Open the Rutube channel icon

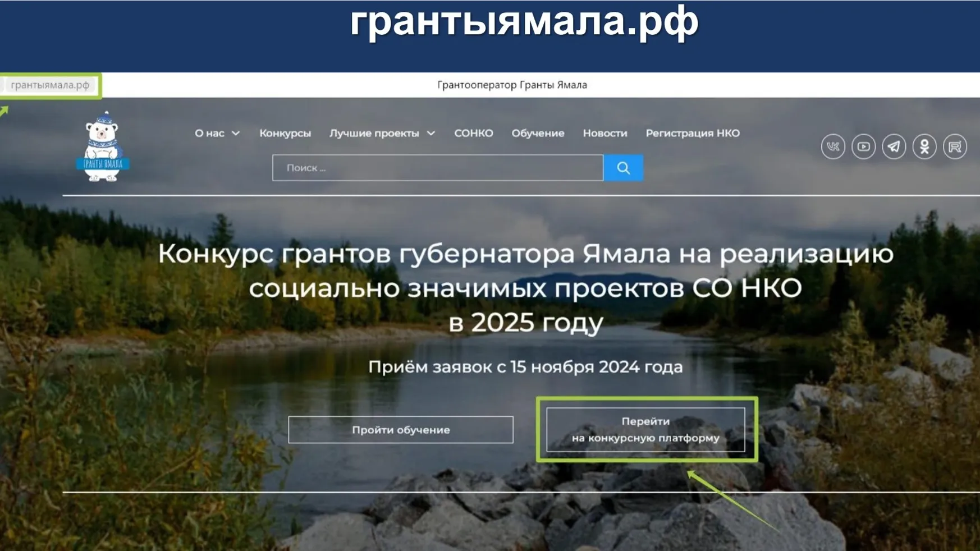click(x=955, y=147)
